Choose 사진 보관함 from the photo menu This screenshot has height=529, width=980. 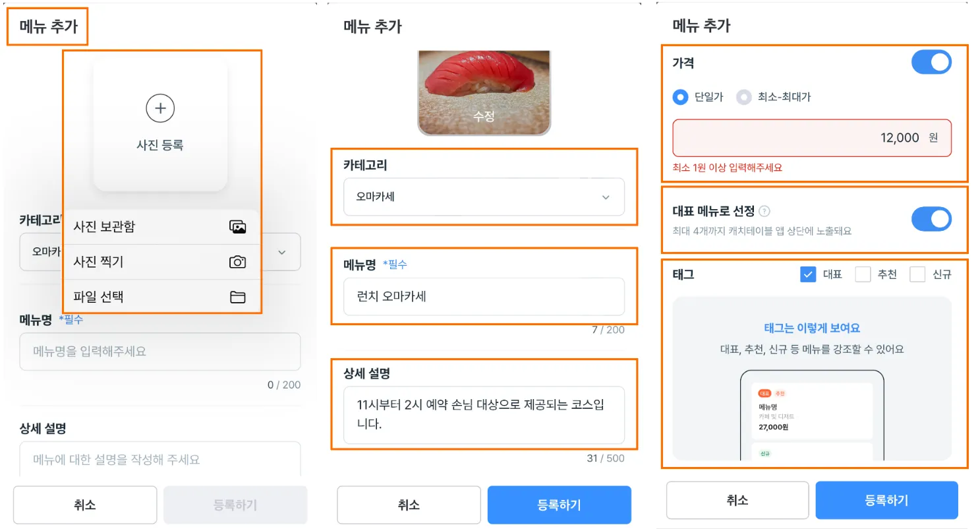pos(105,227)
